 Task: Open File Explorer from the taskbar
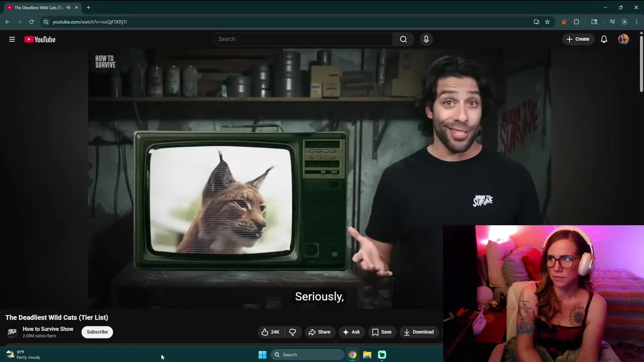(x=367, y=355)
